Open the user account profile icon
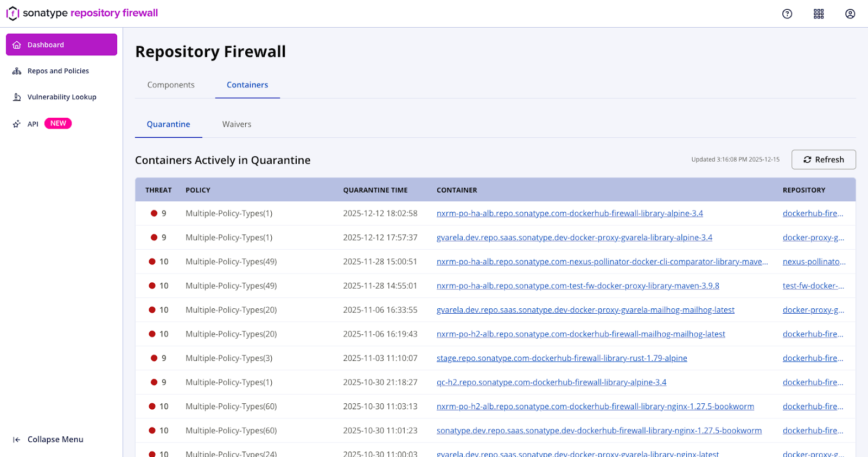Image resolution: width=868 pixels, height=457 pixels. [x=850, y=14]
